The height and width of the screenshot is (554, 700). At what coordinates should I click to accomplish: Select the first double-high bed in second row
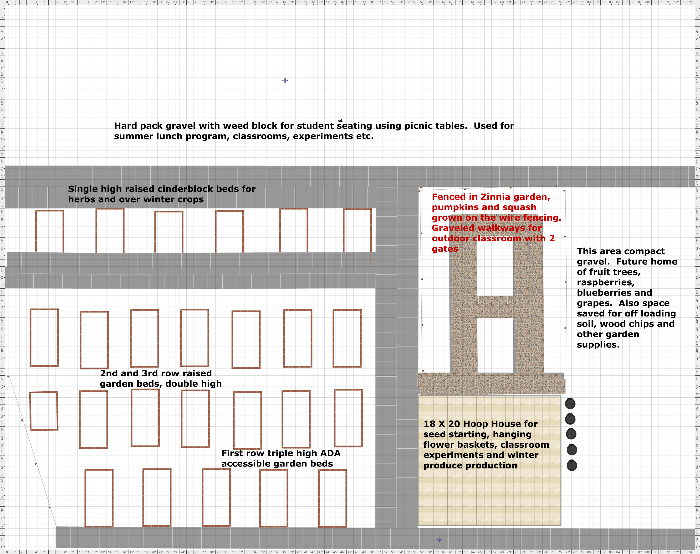point(44,337)
